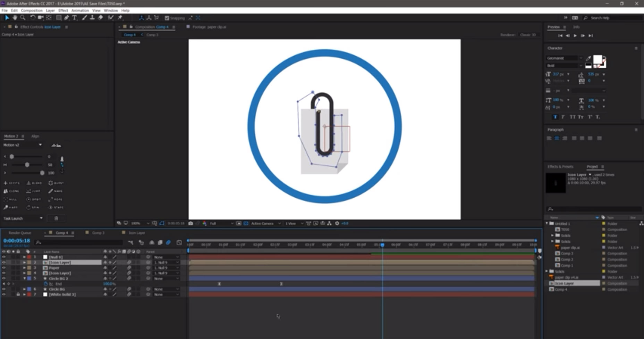Open the Full resolution dropdown in viewer
Screen dimensions: 644x339
221,223
